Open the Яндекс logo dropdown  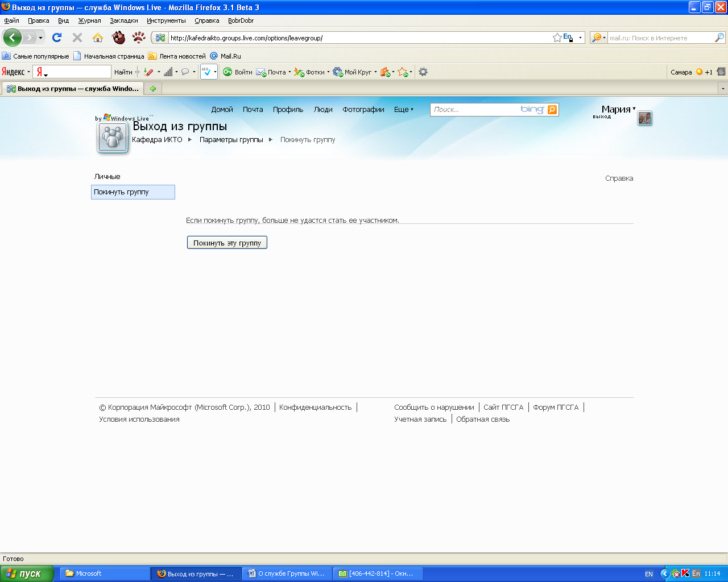[x=15, y=72]
